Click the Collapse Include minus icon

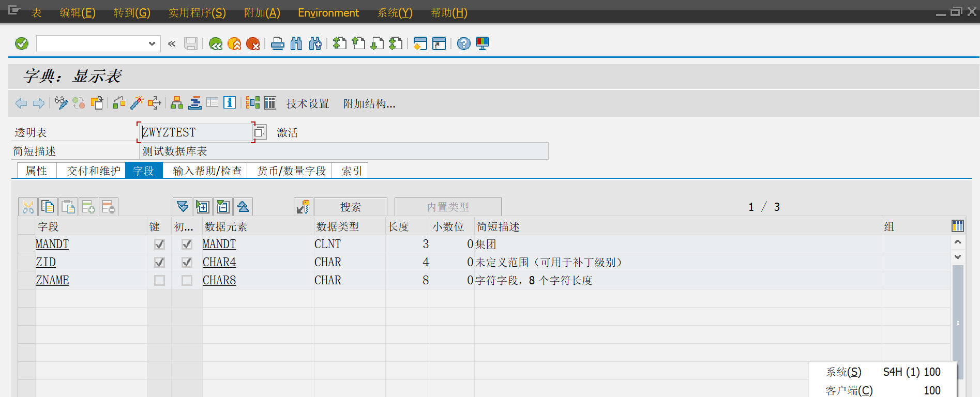(x=223, y=207)
